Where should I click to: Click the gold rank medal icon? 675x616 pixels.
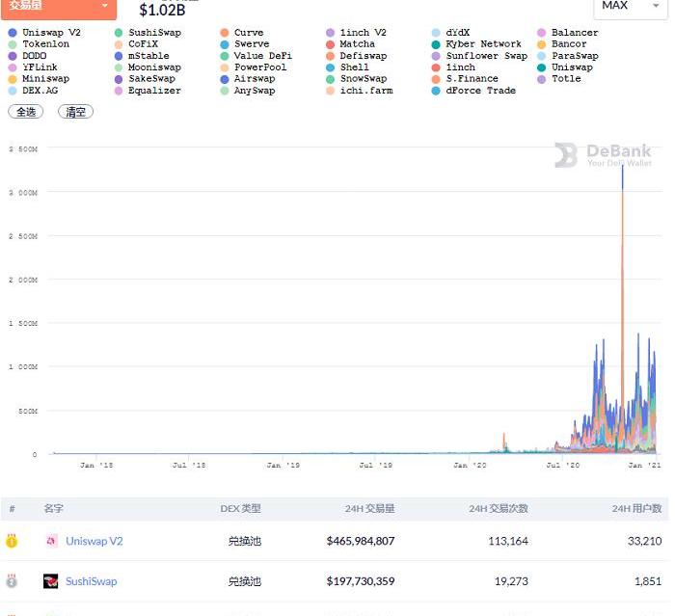coord(12,541)
